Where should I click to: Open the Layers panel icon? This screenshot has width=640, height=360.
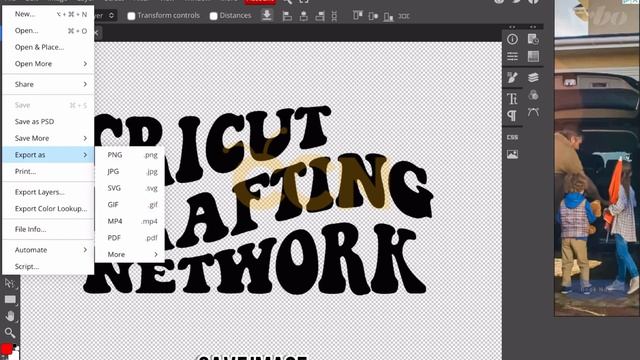click(x=533, y=77)
